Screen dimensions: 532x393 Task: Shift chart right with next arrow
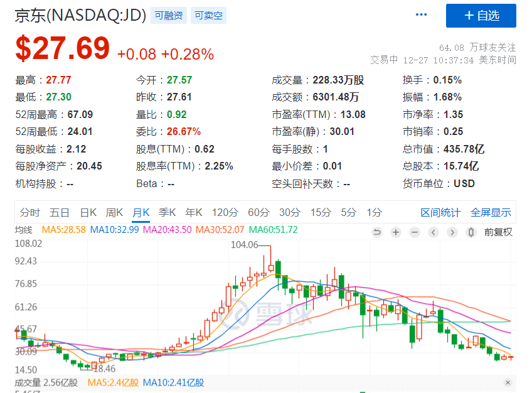[452, 232]
